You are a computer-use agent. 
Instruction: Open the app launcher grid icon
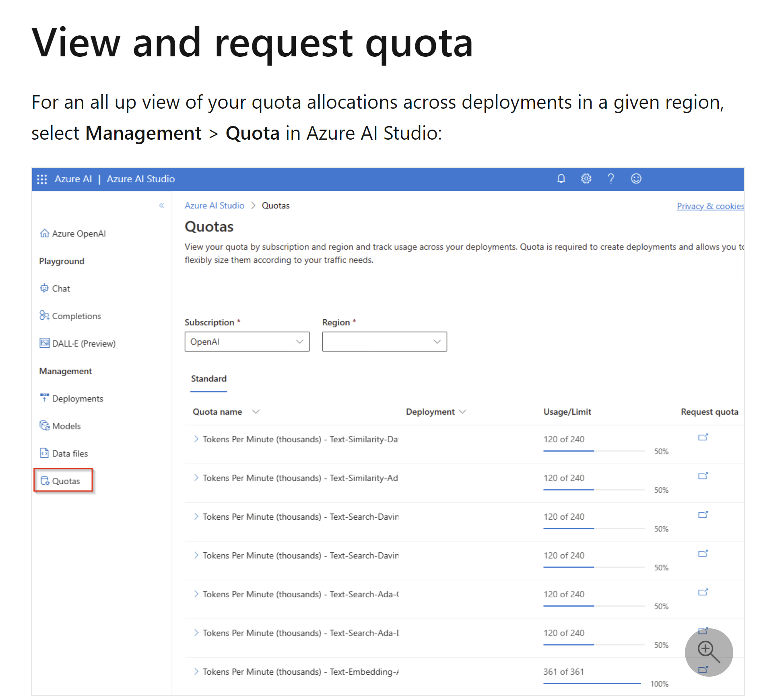[42, 179]
